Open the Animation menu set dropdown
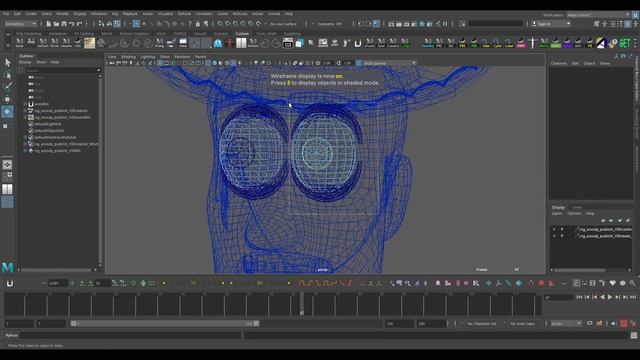 [x=20, y=24]
